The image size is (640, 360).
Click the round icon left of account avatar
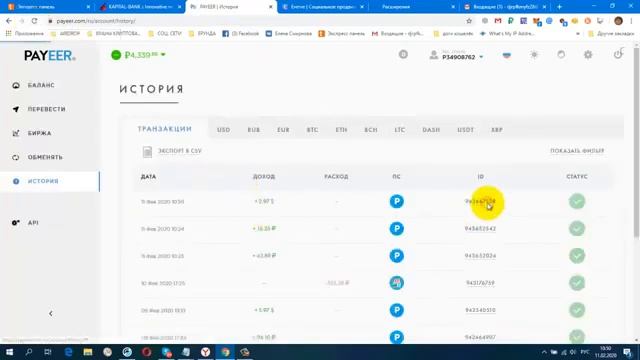click(403, 54)
